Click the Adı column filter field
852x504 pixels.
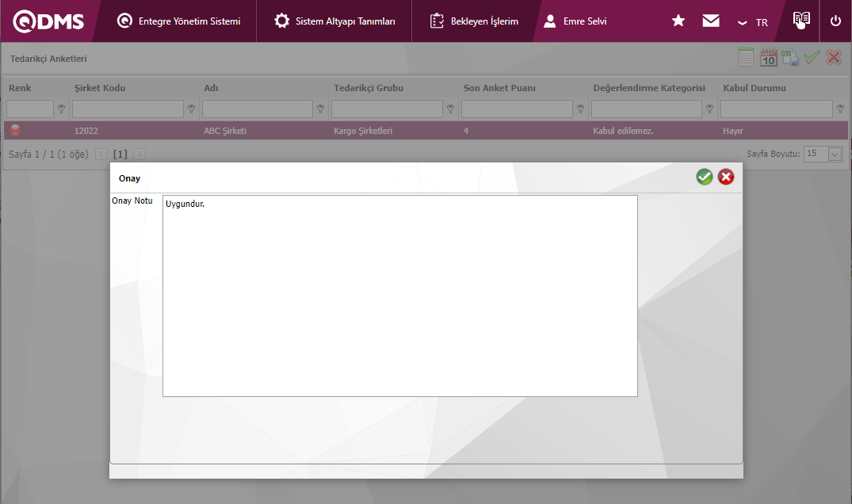tap(258, 109)
